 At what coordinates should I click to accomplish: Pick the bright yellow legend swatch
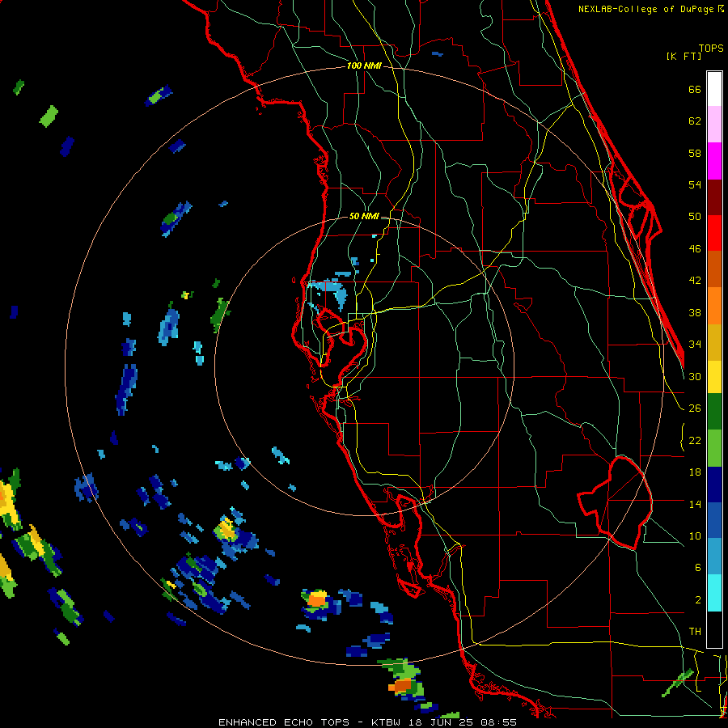(714, 377)
